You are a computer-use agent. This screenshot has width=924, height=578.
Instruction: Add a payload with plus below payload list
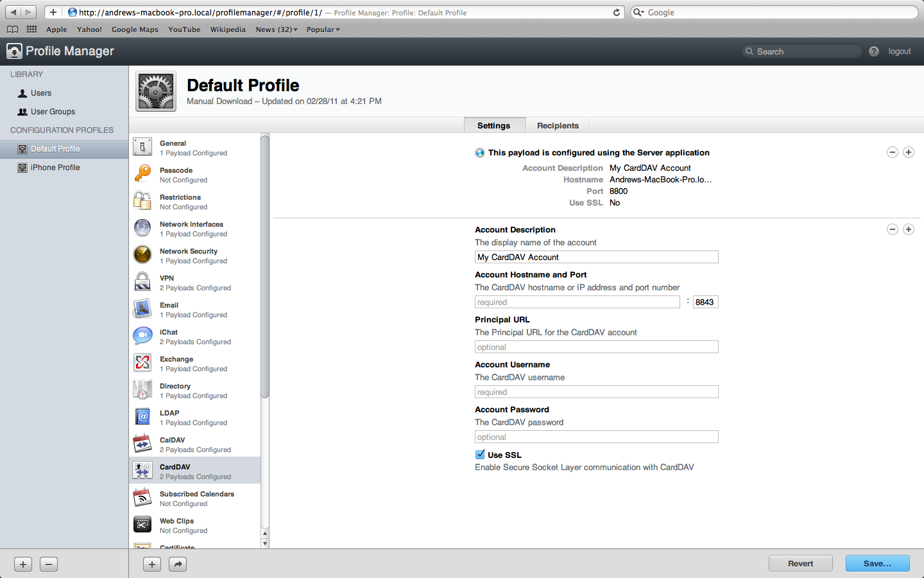(152, 564)
